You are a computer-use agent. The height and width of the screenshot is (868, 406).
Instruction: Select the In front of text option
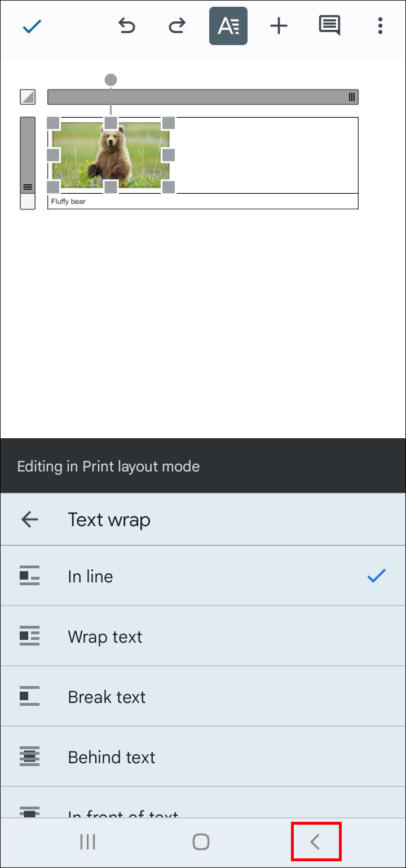[x=203, y=811]
